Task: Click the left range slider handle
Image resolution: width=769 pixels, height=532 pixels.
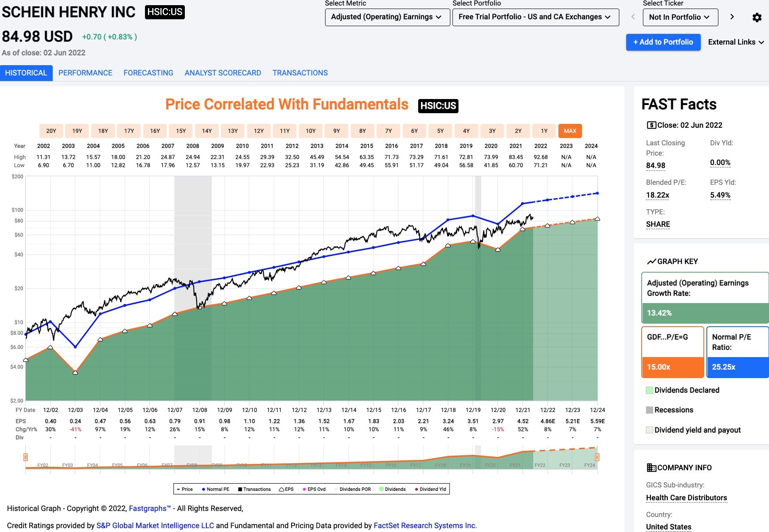Action: 26,457
